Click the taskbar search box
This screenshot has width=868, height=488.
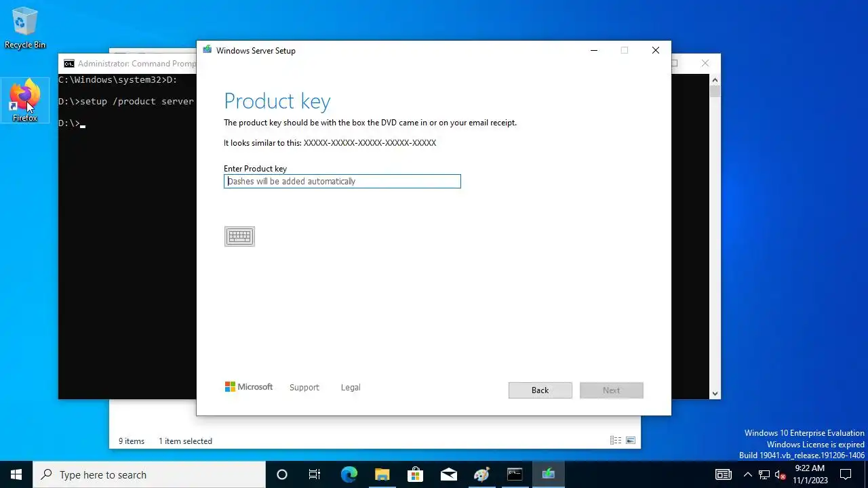(x=149, y=474)
